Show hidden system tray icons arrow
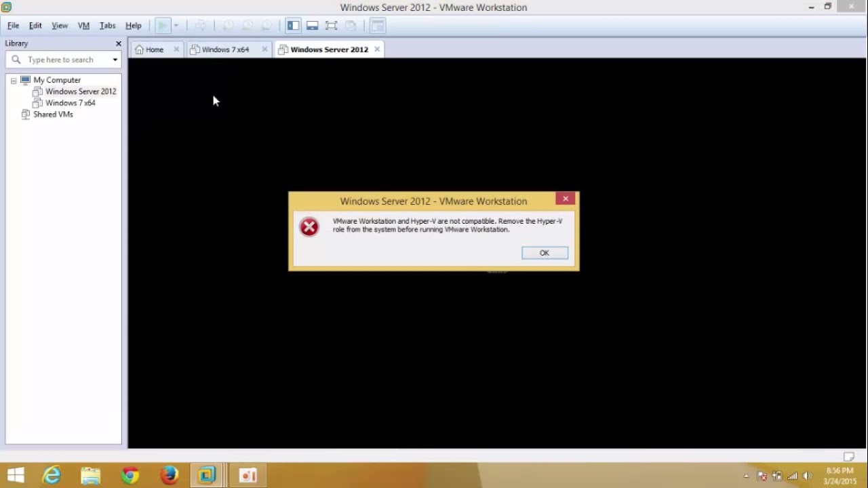 (x=746, y=476)
